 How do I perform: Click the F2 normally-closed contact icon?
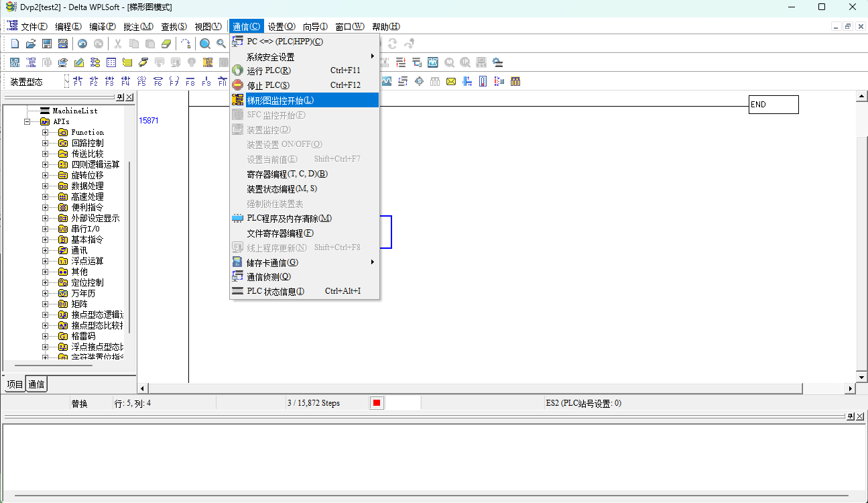point(94,81)
